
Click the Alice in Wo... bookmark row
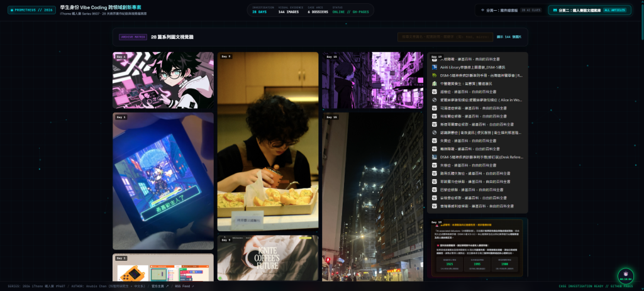[477, 100]
